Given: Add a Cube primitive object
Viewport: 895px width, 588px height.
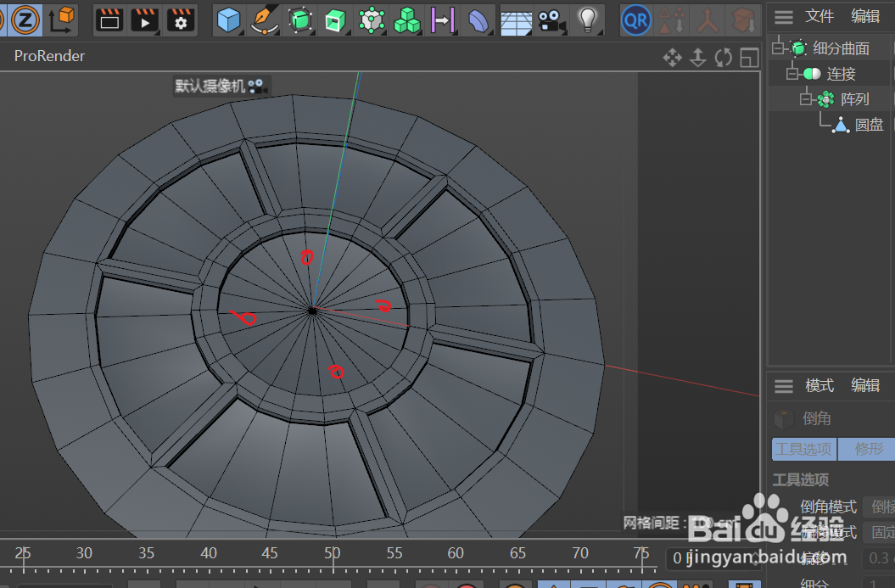Looking at the screenshot, I should 229,20.
